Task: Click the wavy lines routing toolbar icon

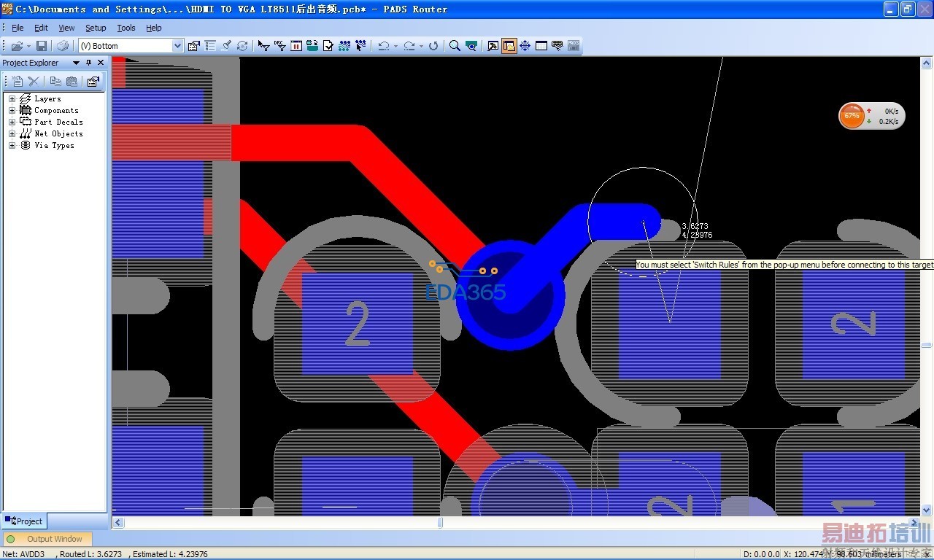Action: coord(344,46)
